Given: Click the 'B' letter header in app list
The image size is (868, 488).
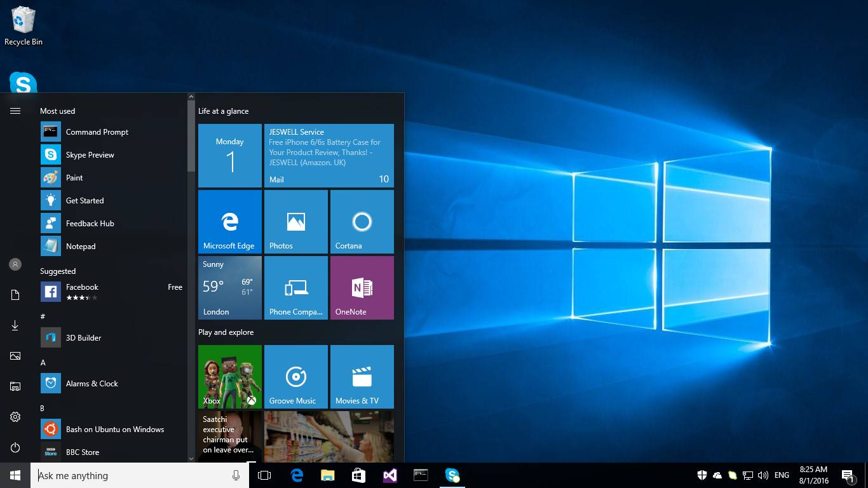Looking at the screenshot, I should (43, 408).
